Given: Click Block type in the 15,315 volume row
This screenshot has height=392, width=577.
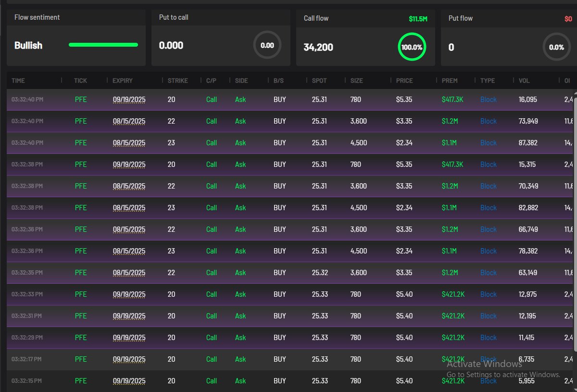Looking at the screenshot, I should click(x=489, y=164).
